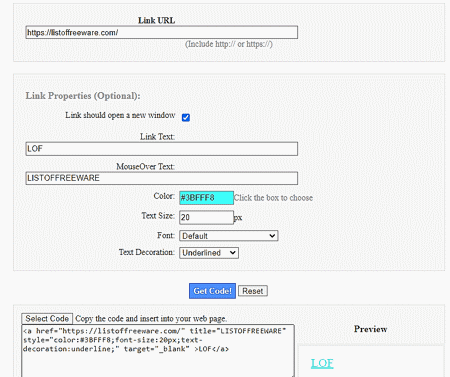Click the 'Color:' label
This screenshot has width=450, height=377.
point(164,196)
